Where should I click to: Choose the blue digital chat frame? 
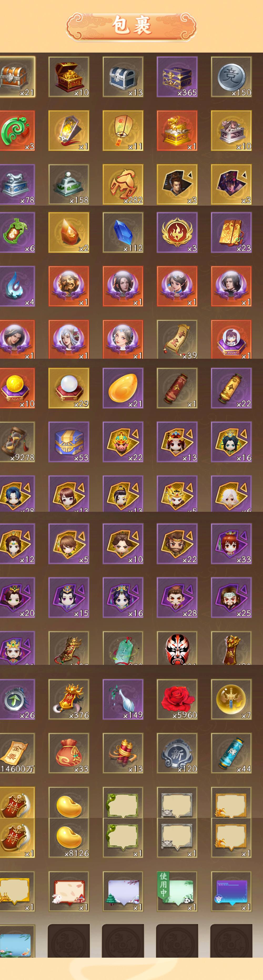click(x=231, y=892)
